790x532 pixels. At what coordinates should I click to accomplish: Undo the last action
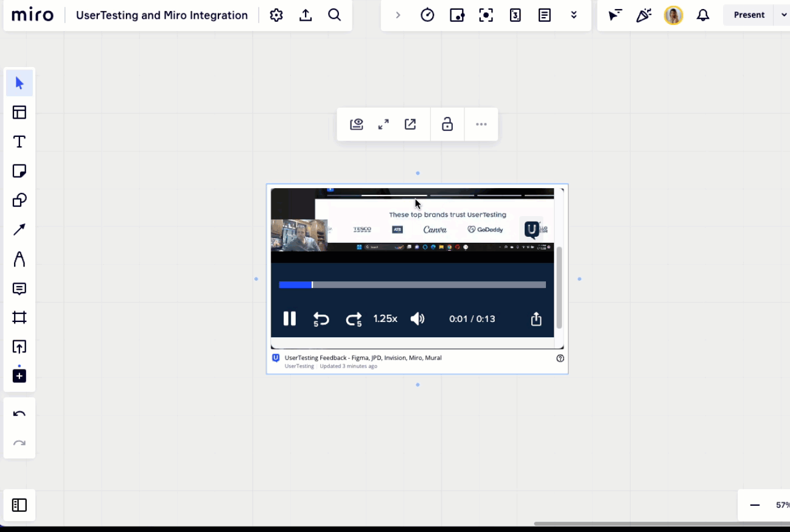(x=19, y=414)
